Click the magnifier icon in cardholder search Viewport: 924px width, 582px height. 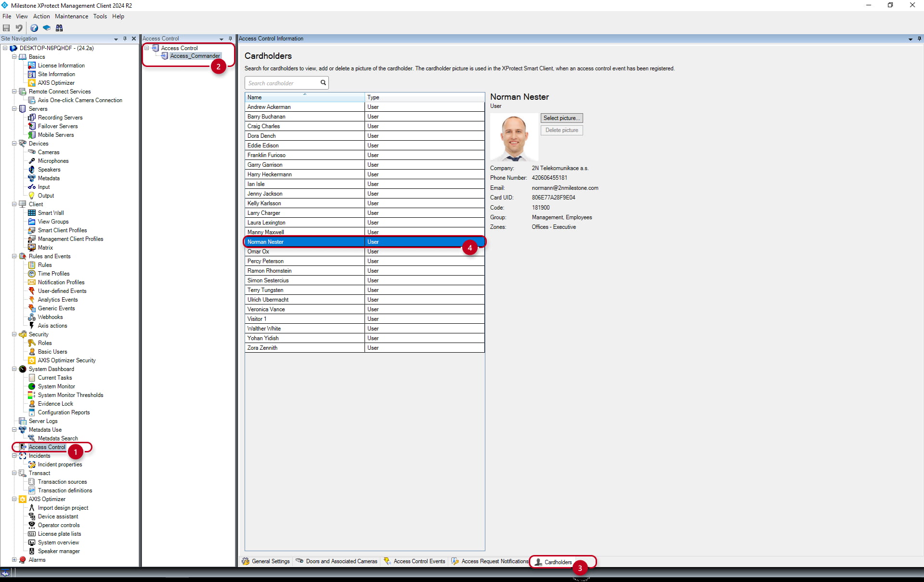(324, 83)
